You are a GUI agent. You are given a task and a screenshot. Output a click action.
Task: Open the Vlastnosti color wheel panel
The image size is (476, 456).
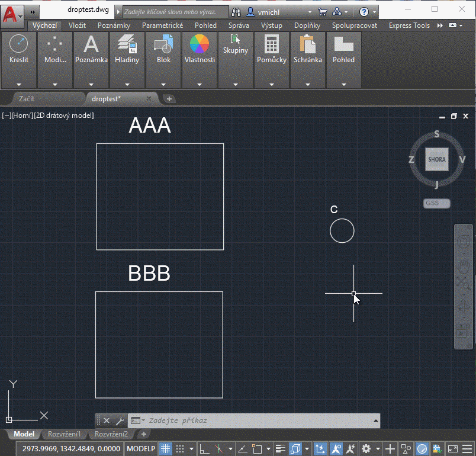[200, 49]
